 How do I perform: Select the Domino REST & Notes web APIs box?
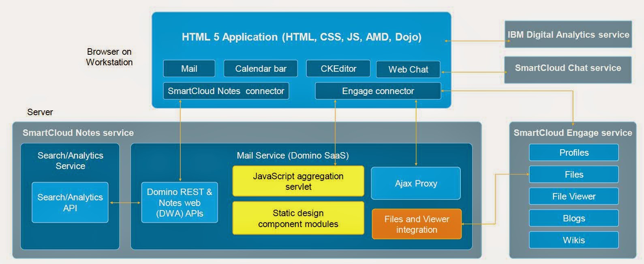tap(180, 202)
